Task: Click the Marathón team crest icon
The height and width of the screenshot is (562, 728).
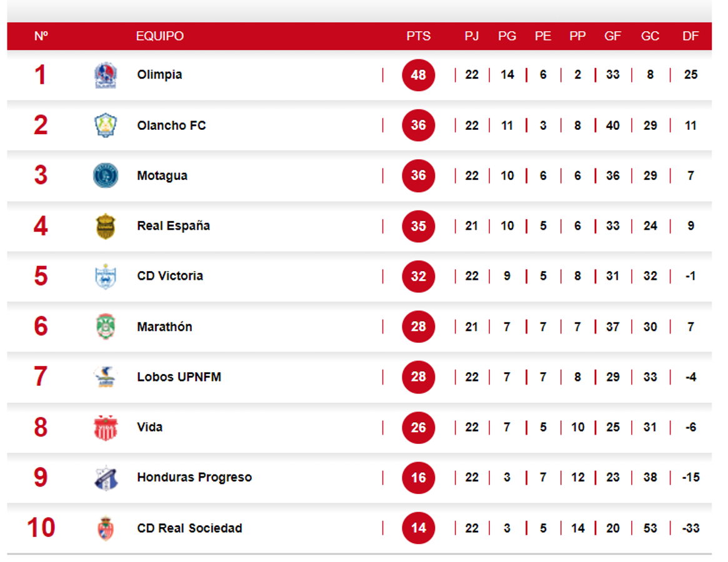Action: [105, 327]
